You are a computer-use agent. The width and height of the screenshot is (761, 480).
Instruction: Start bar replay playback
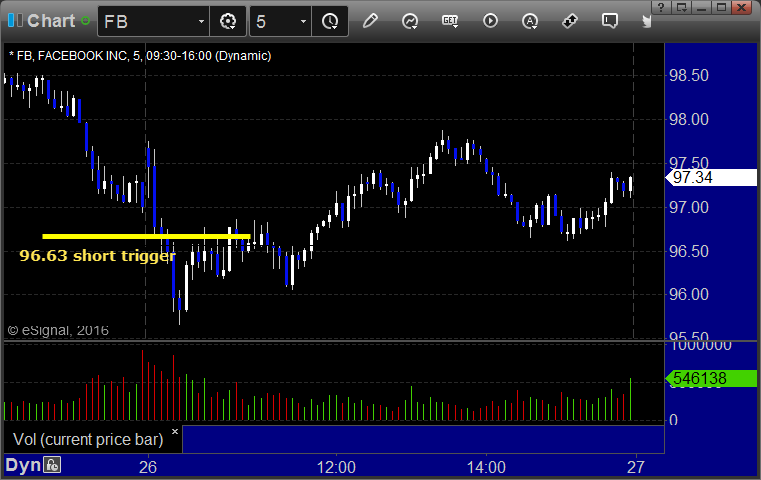pos(490,21)
